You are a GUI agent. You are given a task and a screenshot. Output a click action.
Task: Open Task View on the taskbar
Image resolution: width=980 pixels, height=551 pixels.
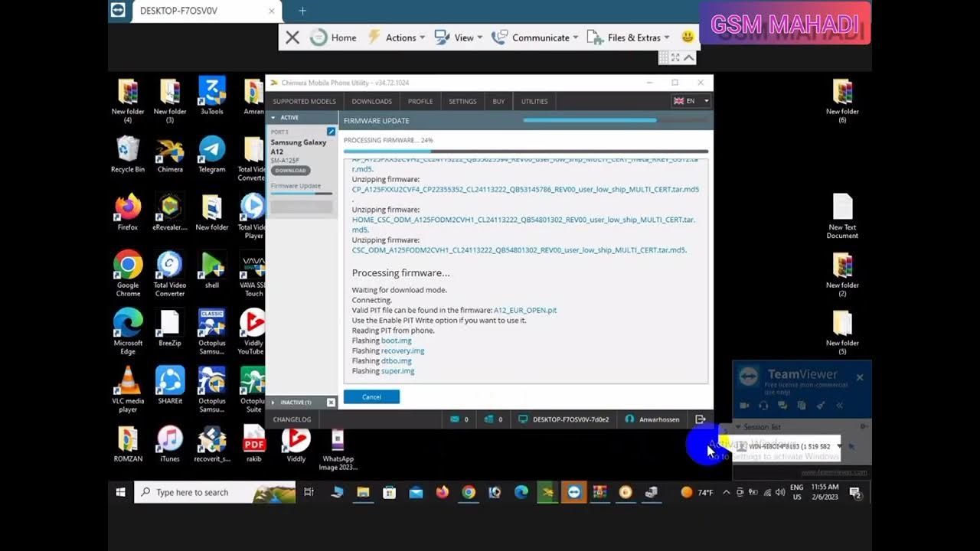point(309,492)
